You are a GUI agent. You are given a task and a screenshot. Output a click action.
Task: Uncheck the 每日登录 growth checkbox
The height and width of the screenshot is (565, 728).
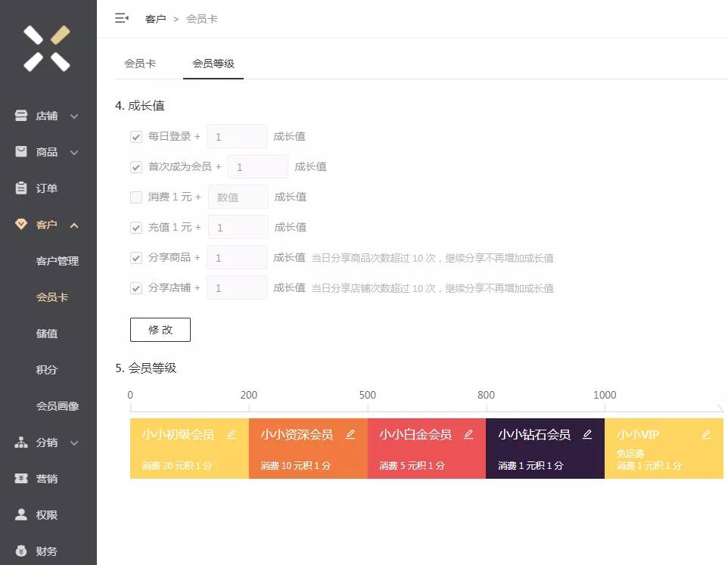coord(136,137)
